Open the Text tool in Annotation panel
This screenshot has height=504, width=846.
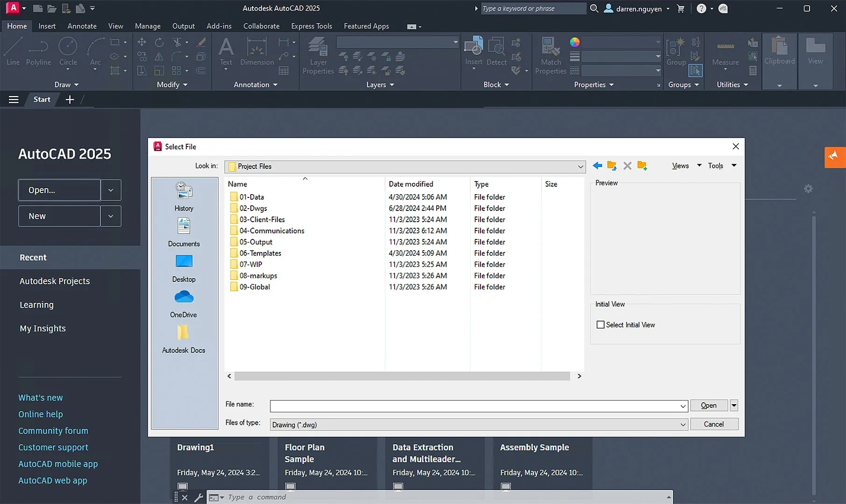(226, 51)
